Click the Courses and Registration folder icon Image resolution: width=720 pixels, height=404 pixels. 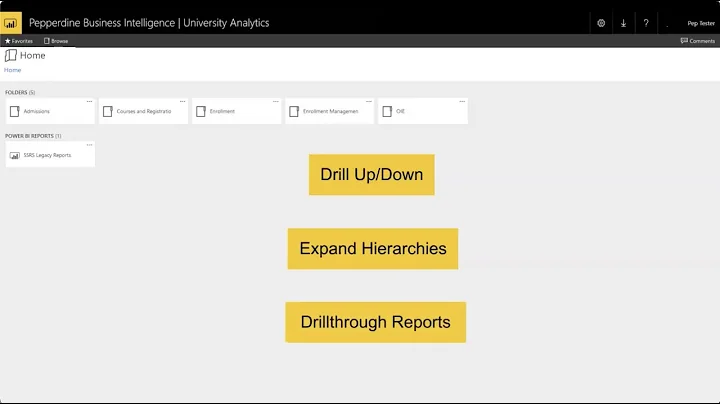108,112
